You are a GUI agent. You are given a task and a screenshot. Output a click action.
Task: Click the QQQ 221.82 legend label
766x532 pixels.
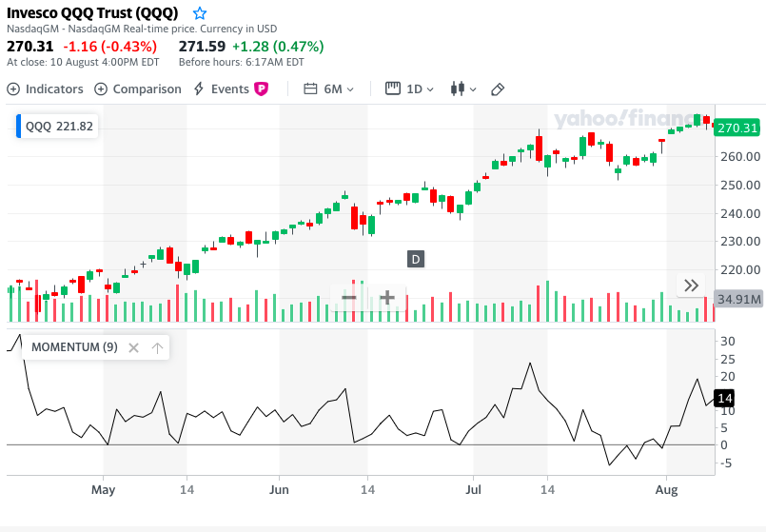coord(59,126)
